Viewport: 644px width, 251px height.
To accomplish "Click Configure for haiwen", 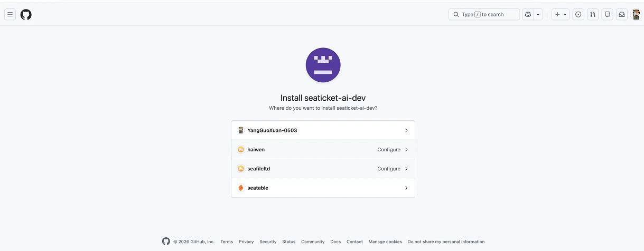I will (x=389, y=150).
